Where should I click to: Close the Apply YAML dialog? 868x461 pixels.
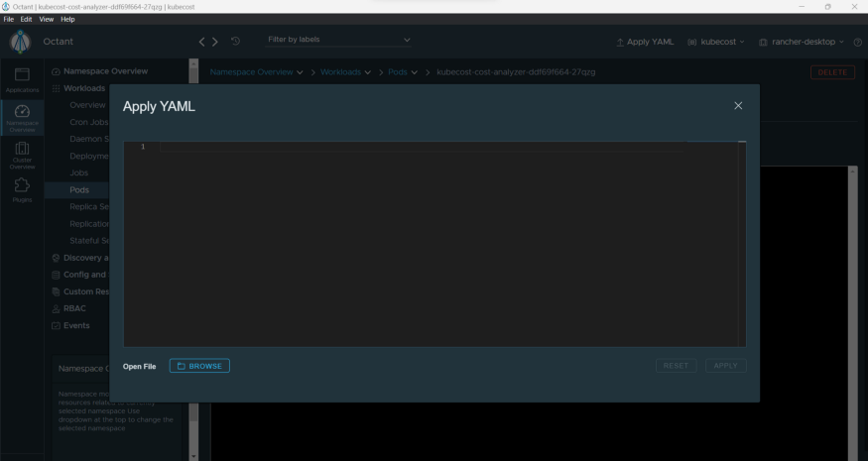click(737, 106)
